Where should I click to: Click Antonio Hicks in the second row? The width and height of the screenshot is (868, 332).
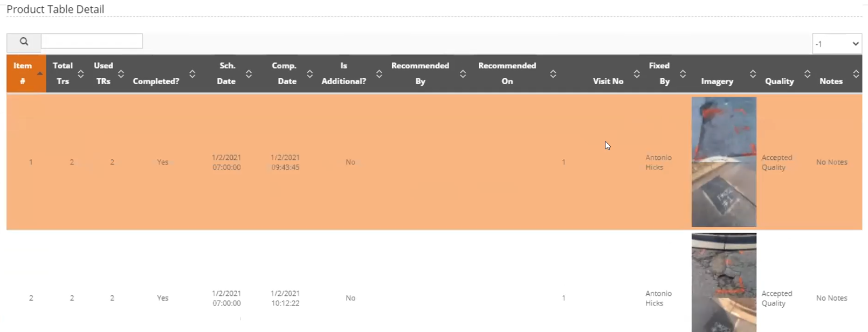[658, 299]
